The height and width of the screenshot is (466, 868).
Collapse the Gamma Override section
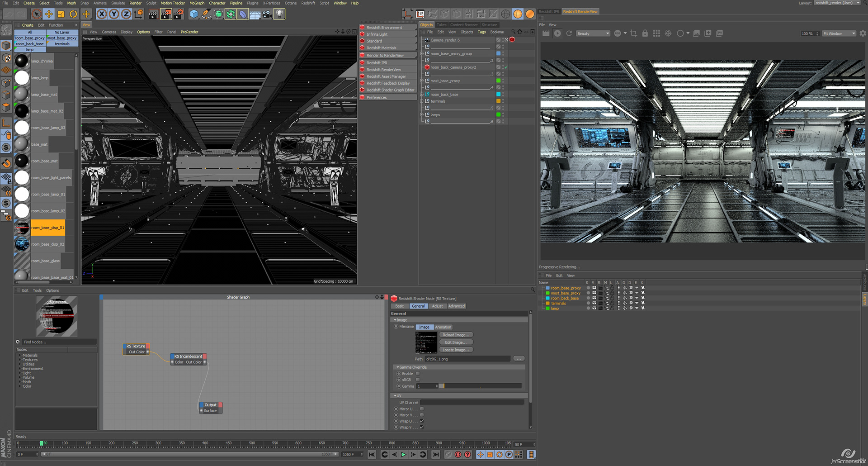click(397, 367)
